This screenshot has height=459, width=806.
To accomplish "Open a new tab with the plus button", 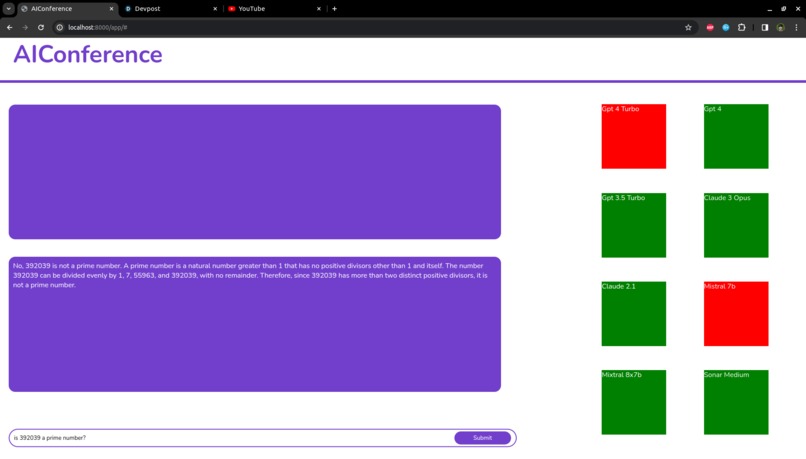I will [x=334, y=9].
